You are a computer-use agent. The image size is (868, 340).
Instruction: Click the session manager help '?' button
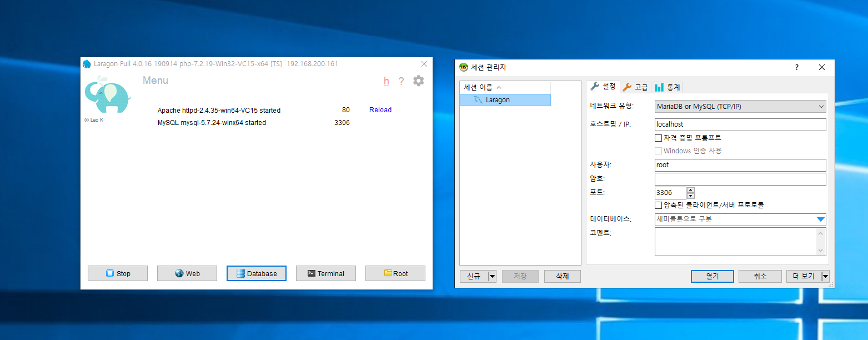point(797,67)
